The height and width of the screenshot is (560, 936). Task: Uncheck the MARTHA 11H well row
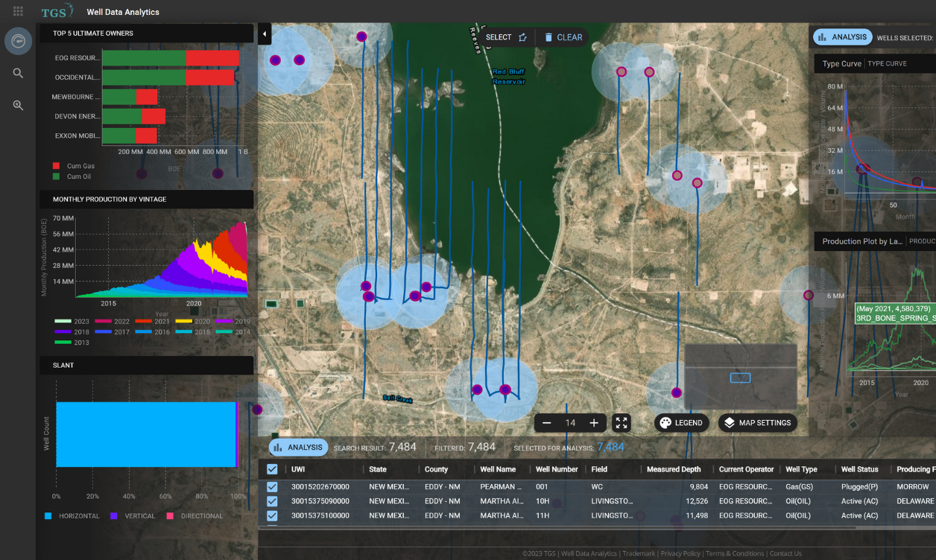coord(272,515)
